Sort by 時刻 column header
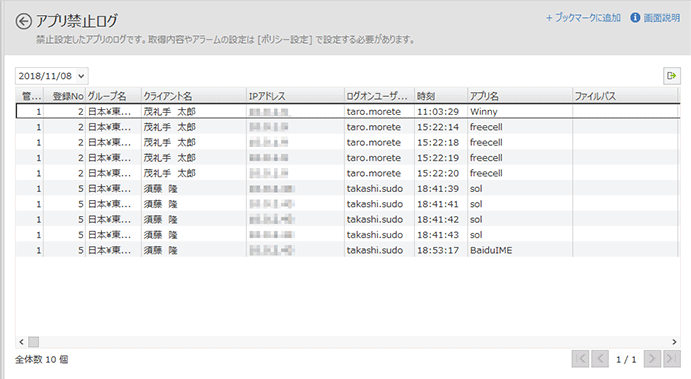This screenshot has height=379, width=691. tap(440, 96)
